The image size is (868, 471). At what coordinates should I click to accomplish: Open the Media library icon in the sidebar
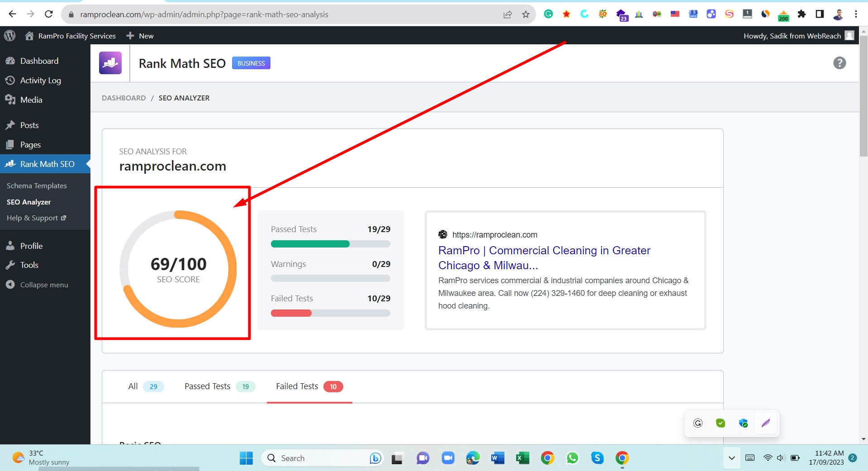(10, 100)
